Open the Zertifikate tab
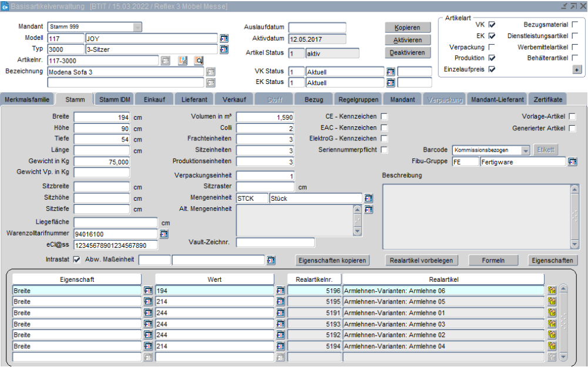Image resolution: width=588 pixels, height=367 pixels. click(549, 100)
